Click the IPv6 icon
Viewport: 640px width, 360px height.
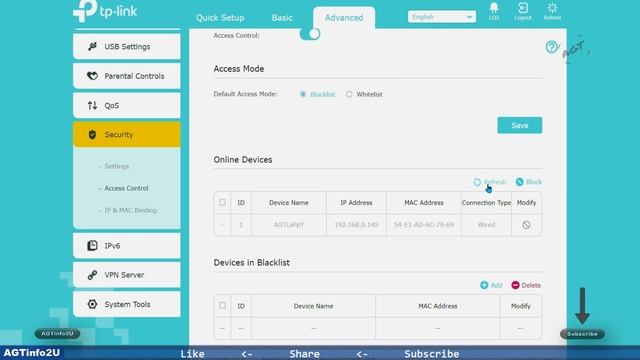coord(92,245)
